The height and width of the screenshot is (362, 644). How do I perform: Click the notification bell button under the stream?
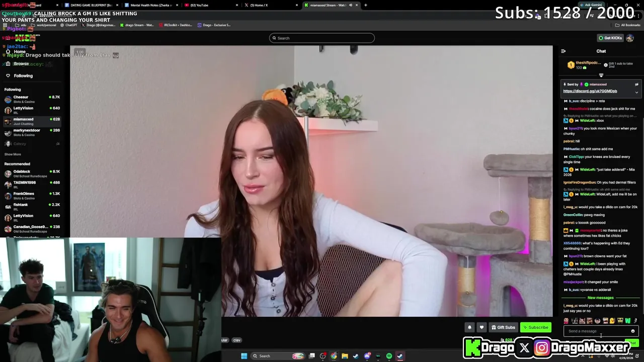[469, 327]
